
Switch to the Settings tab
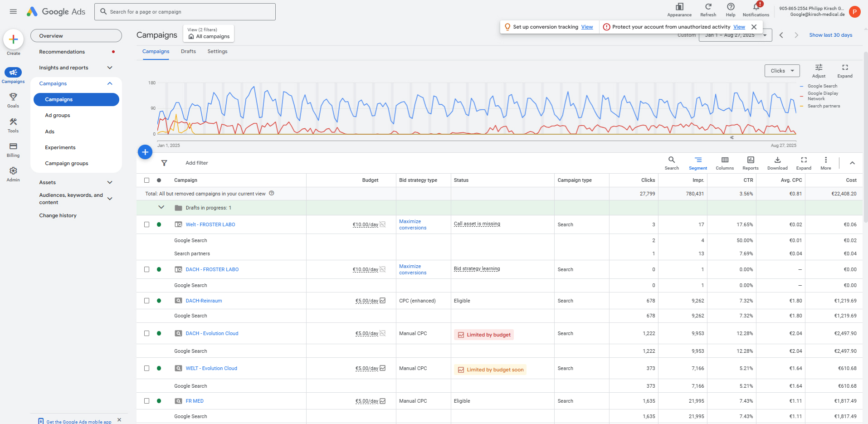pos(217,51)
